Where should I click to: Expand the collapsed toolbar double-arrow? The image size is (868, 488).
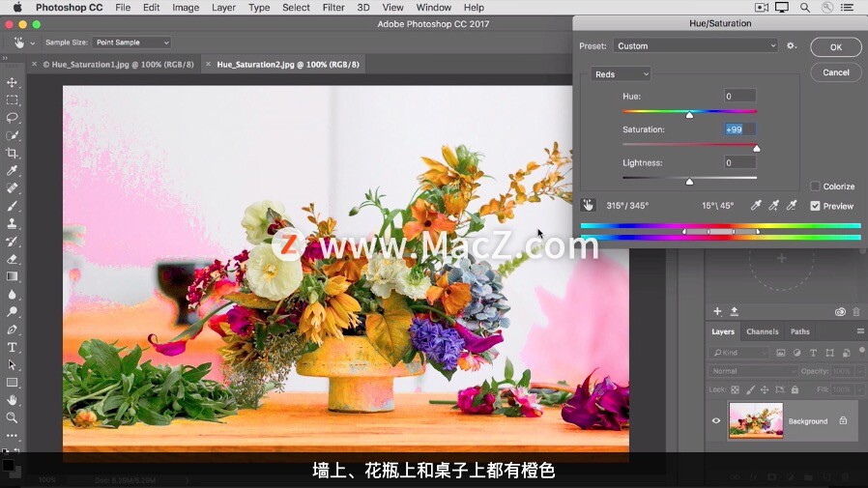[x=6, y=58]
